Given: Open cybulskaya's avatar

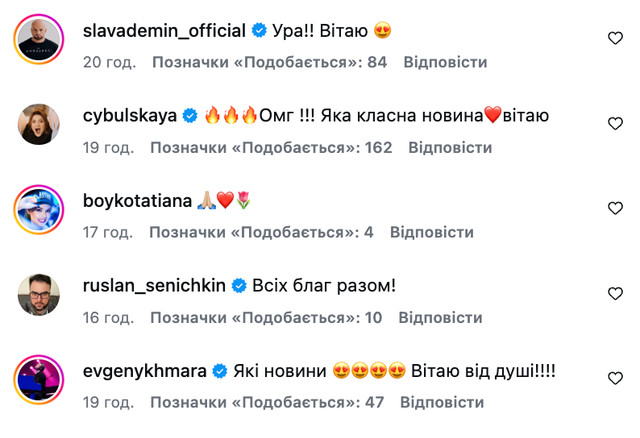Looking at the screenshot, I should 40,124.
